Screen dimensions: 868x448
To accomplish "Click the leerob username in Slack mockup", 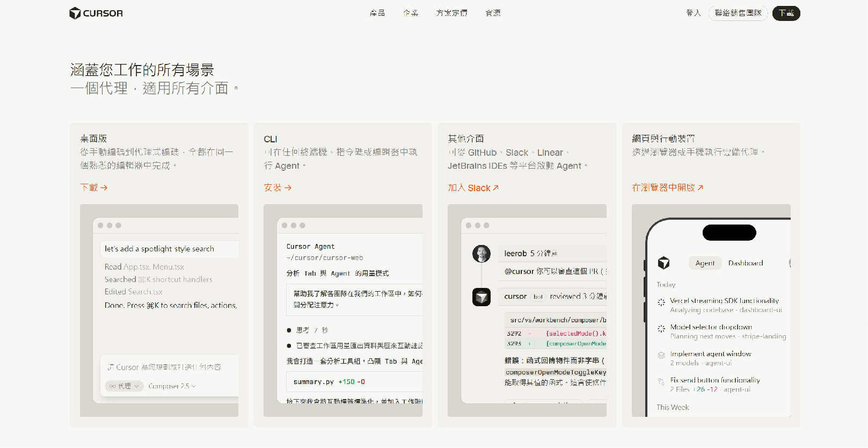I will tap(516, 254).
